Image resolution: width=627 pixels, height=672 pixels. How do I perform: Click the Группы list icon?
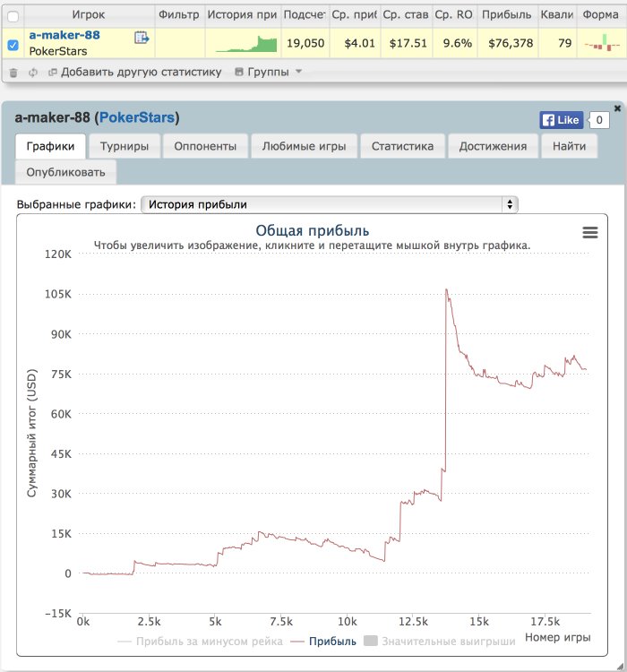pyautogui.click(x=239, y=72)
